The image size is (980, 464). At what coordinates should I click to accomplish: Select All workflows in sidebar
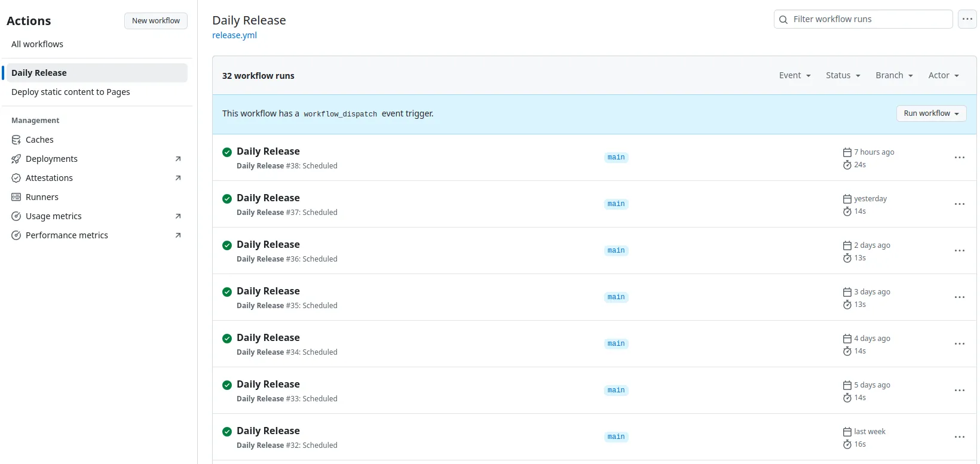point(37,44)
